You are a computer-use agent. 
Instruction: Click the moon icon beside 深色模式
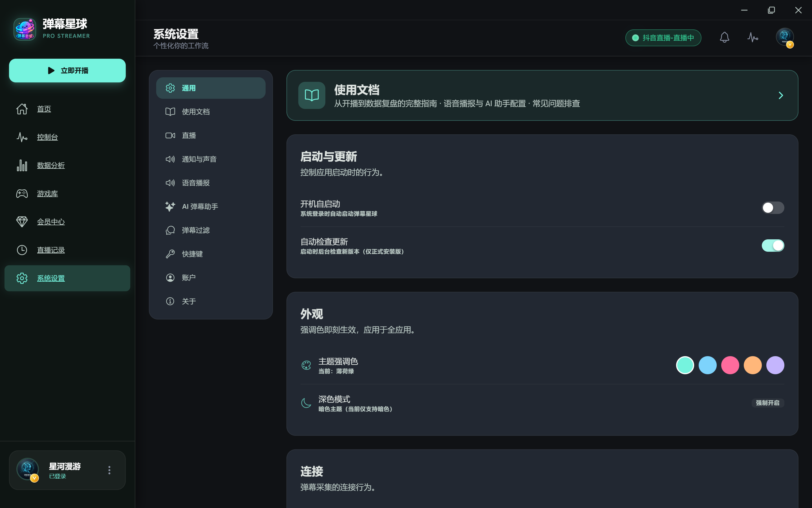click(306, 403)
